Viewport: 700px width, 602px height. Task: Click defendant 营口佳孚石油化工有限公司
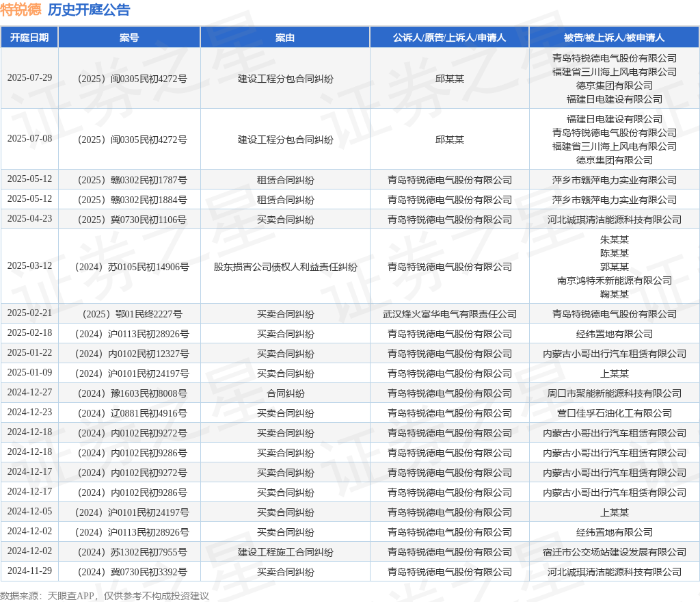pos(615,414)
